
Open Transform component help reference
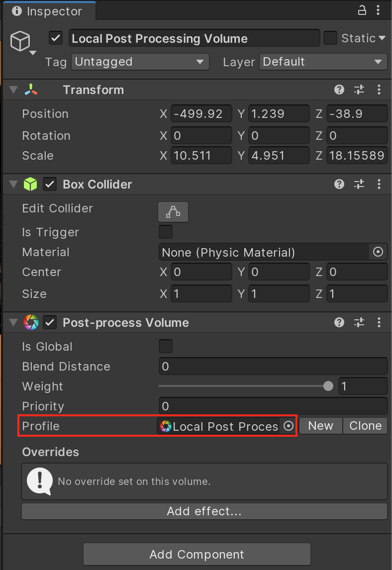(339, 90)
